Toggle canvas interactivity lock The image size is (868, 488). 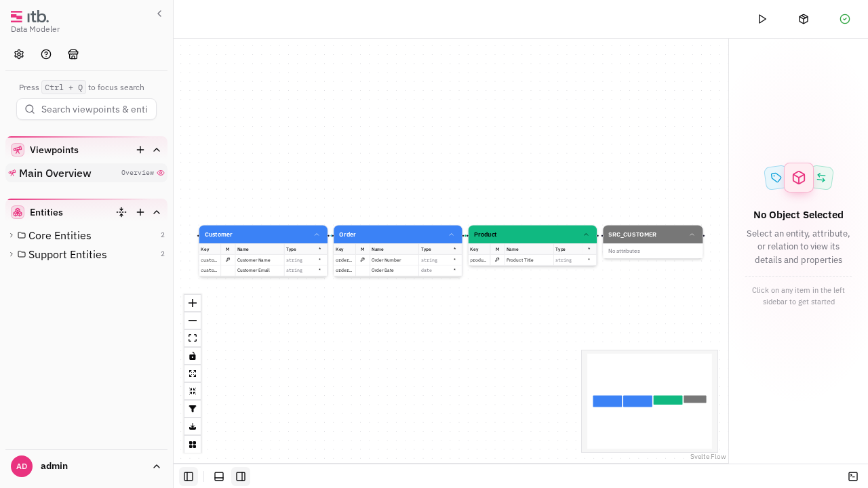pos(193,356)
